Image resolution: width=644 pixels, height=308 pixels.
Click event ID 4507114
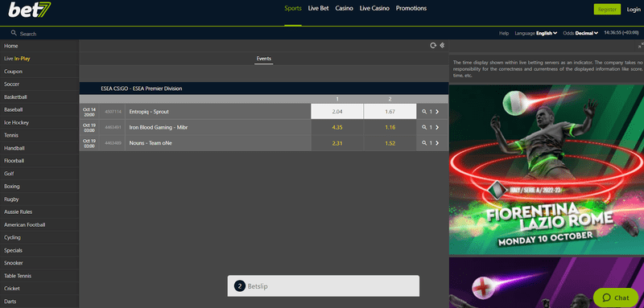[x=113, y=112]
